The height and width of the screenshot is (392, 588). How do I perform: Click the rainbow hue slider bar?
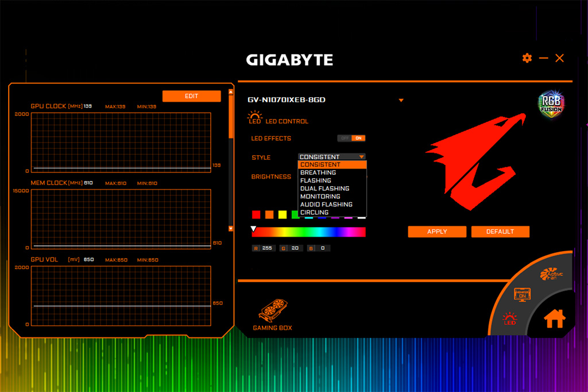tap(308, 232)
